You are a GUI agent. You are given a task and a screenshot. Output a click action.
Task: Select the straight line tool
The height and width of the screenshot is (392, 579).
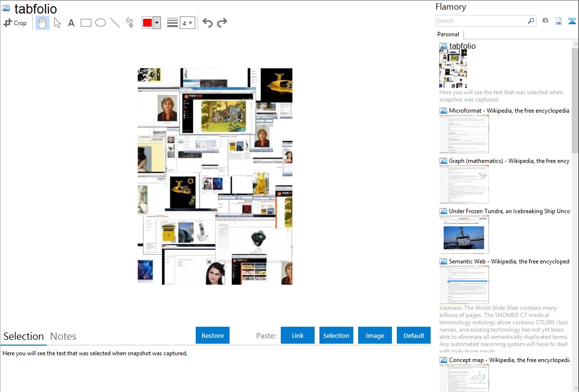click(x=115, y=23)
